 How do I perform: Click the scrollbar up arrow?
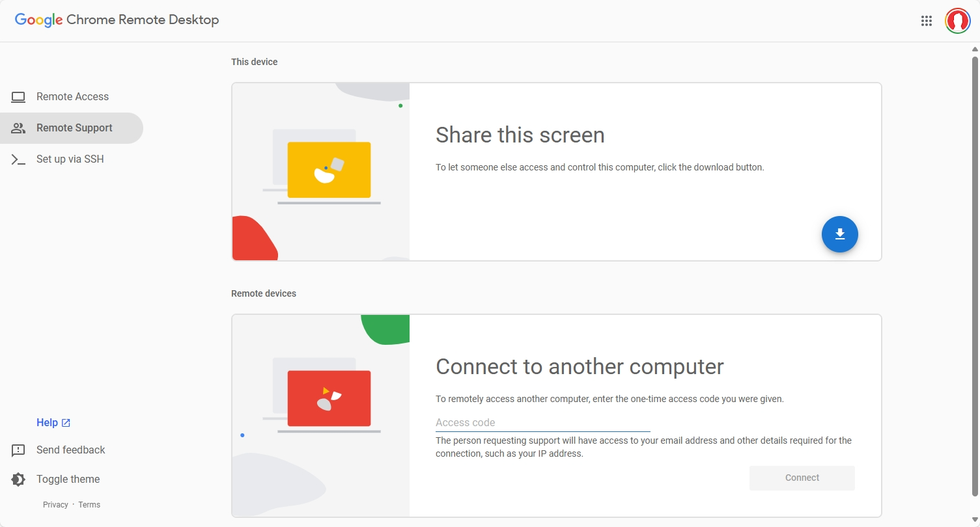tap(975, 49)
